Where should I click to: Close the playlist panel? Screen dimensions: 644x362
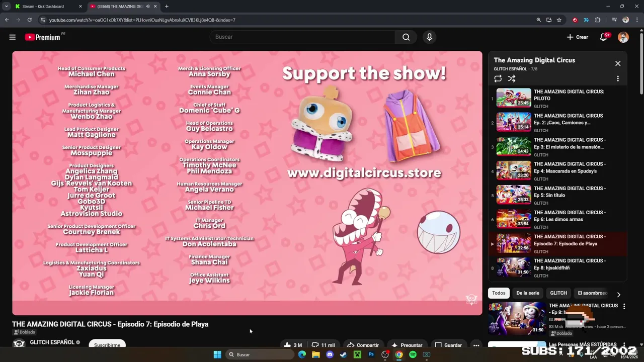click(x=618, y=63)
